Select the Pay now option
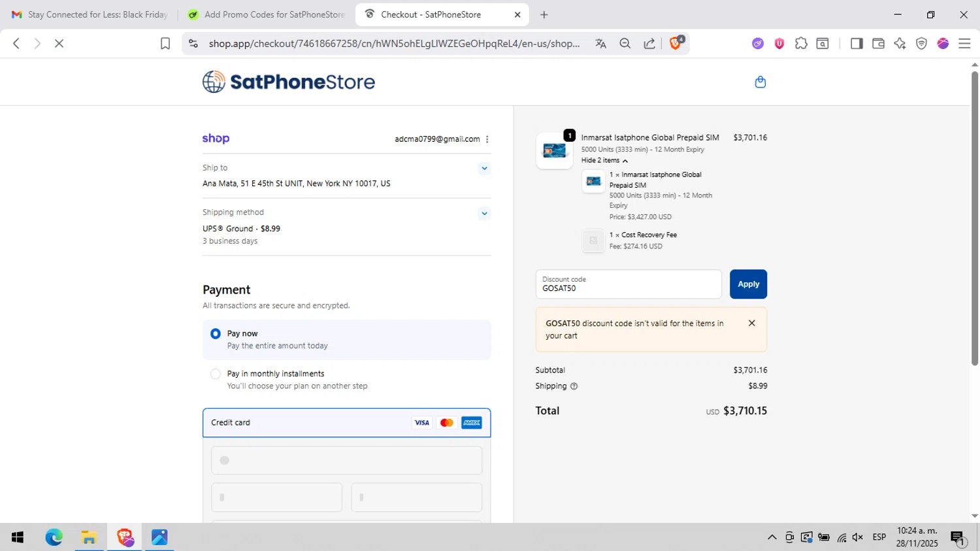The width and height of the screenshot is (980, 551). click(x=216, y=334)
